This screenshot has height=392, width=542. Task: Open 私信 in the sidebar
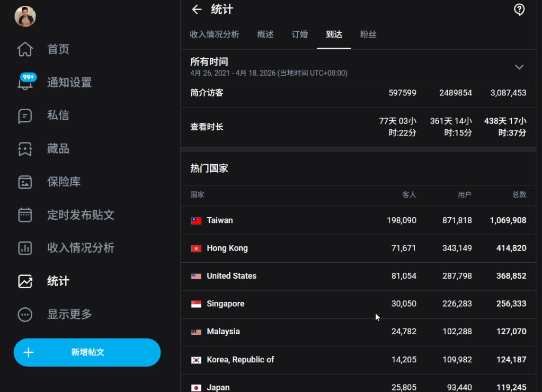58,115
